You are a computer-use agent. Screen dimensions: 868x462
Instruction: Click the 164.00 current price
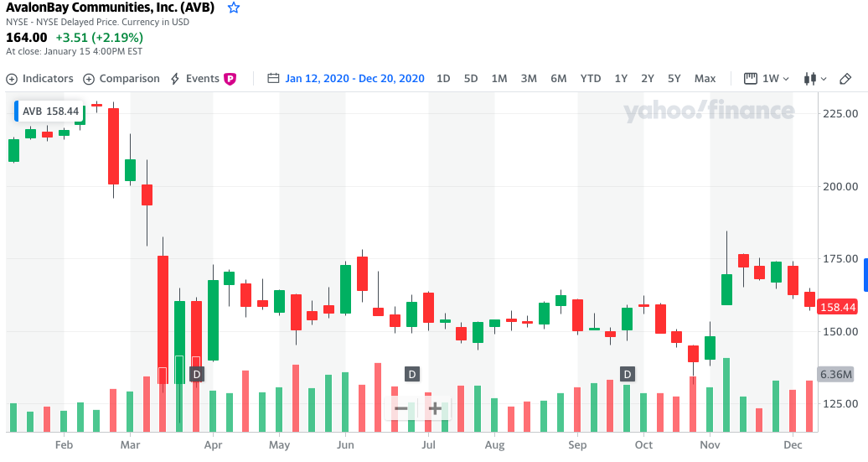pyautogui.click(x=27, y=38)
